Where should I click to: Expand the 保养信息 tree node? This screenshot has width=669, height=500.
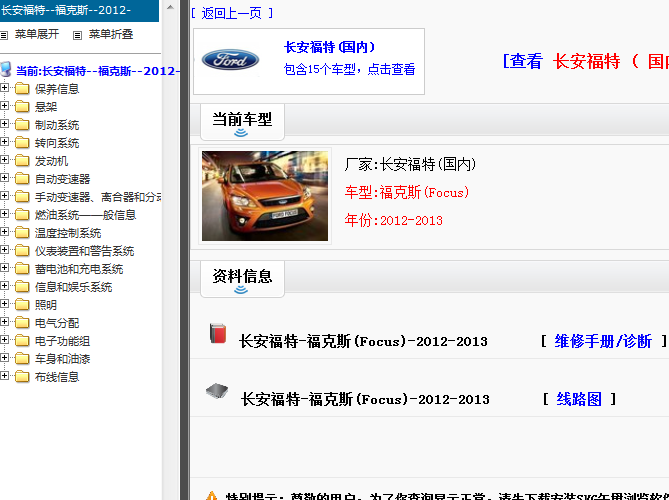5,89
